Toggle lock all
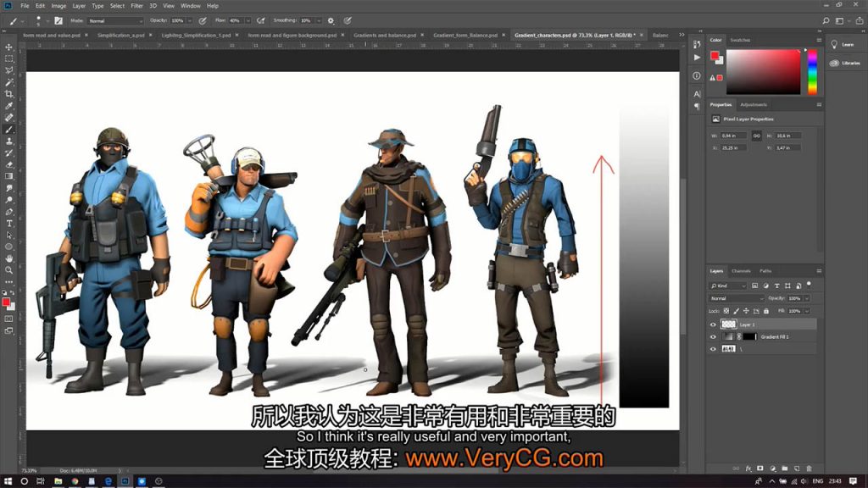This screenshot has width=868, height=488. pos(766,311)
